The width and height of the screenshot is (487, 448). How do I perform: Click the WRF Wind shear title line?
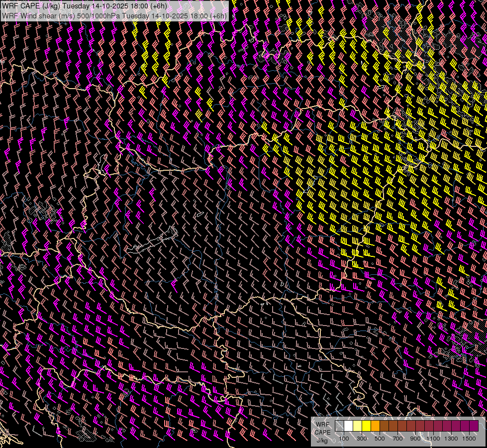click(x=114, y=15)
